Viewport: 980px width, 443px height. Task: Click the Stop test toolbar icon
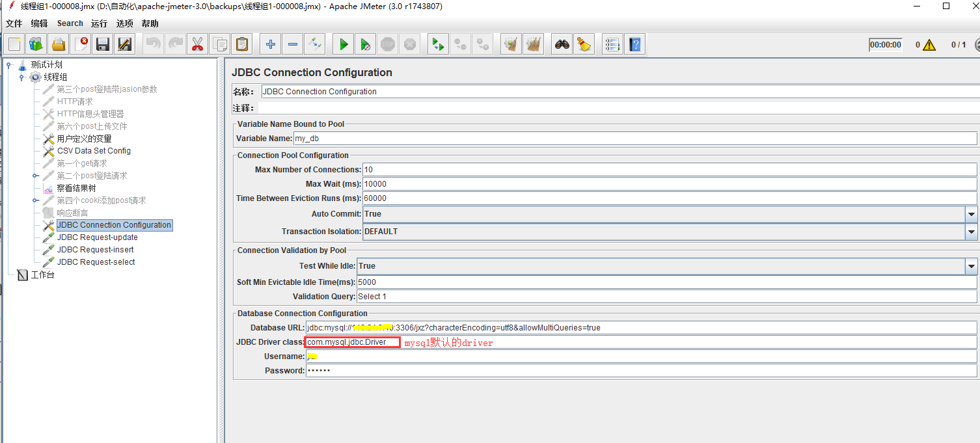coord(388,44)
